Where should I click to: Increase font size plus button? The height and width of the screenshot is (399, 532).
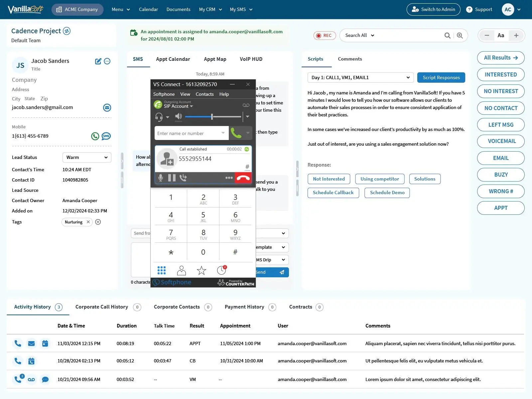point(516,36)
